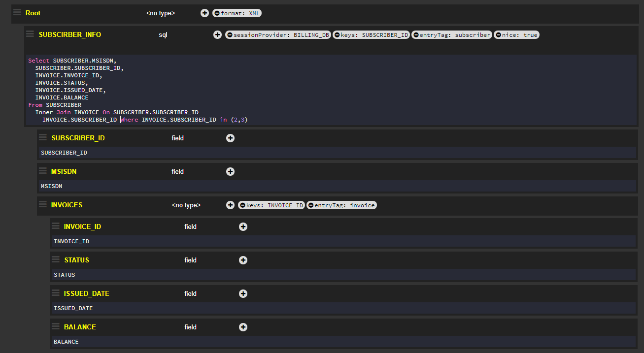The image size is (644, 353).
Task: Select the ISSUED_DATE node name
Action: coord(86,294)
